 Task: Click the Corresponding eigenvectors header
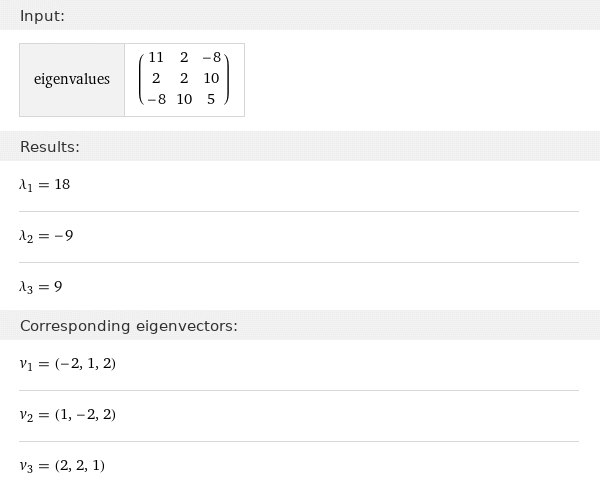point(129,326)
